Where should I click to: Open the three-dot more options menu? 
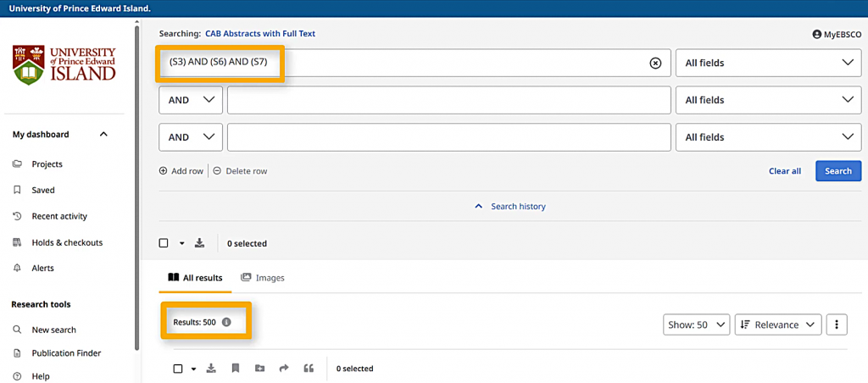pos(837,325)
